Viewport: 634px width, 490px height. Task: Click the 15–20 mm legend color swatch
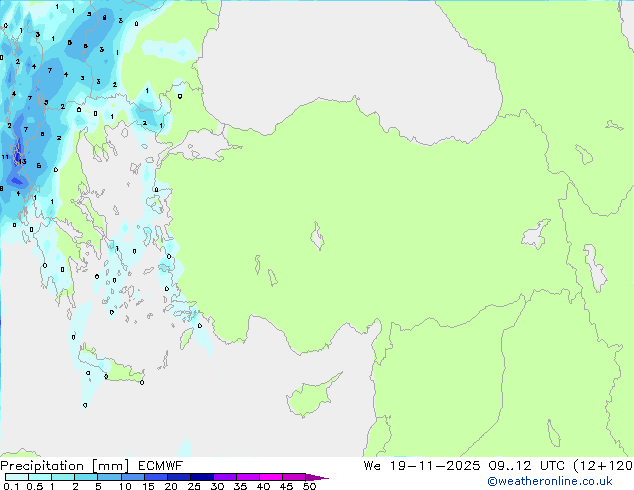click(x=156, y=477)
